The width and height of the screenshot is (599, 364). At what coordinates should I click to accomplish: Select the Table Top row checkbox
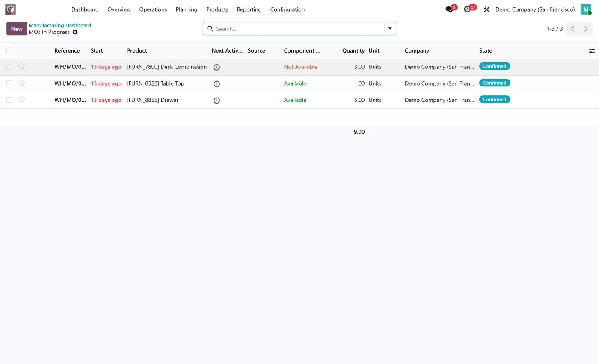tap(9, 83)
